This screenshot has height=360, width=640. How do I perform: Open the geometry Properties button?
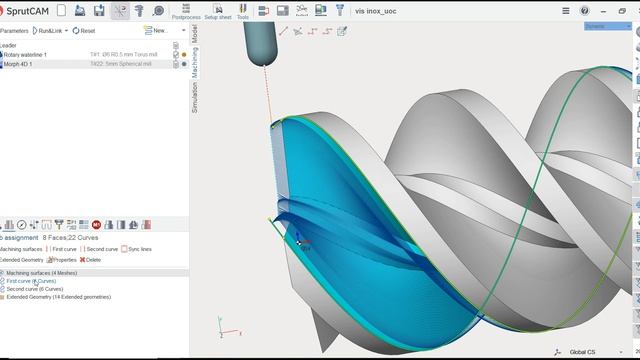62,260
